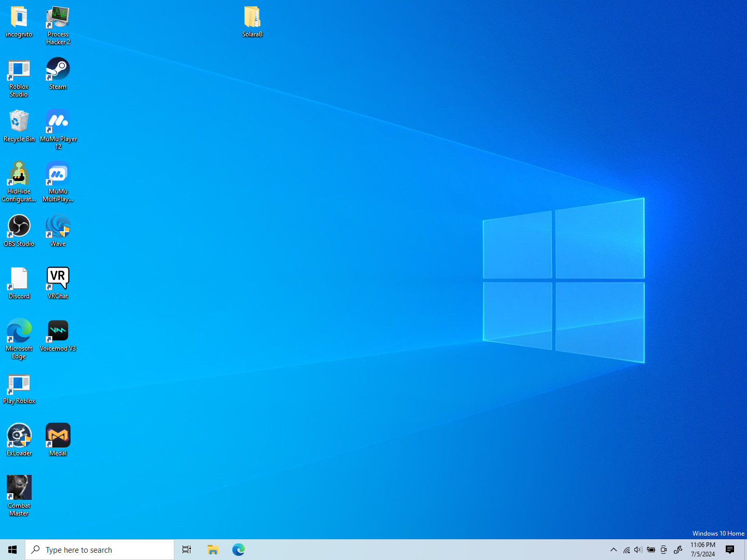Screen dimensions: 747x560
Task: Select the SolaraB folder
Action: click(x=252, y=21)
